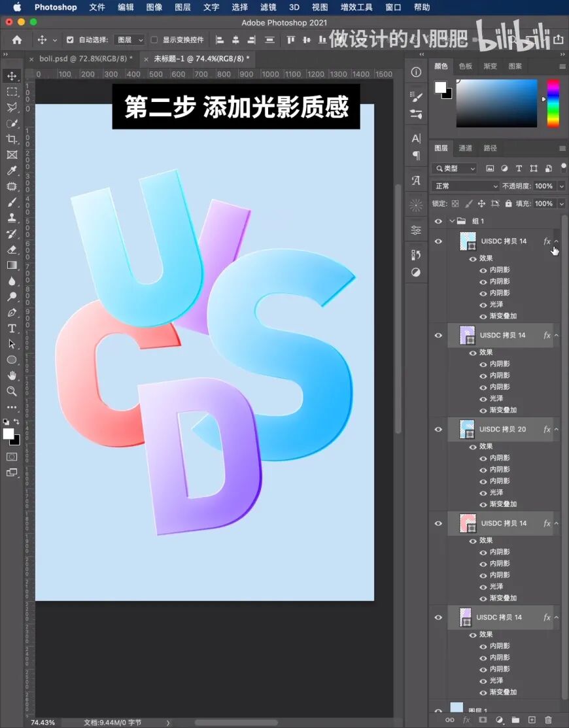
Task: Select the Zoom magnifier tool
Action: coord(12,391)
